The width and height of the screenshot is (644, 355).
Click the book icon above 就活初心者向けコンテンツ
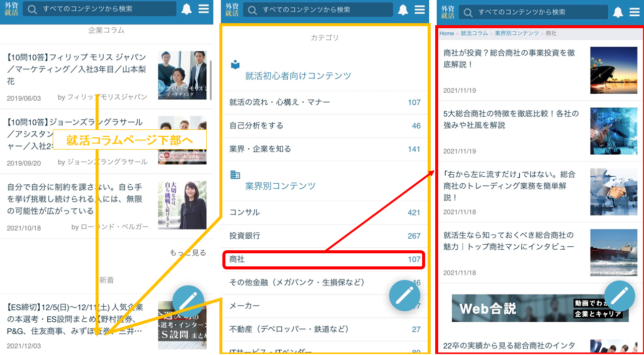[235, 65]
